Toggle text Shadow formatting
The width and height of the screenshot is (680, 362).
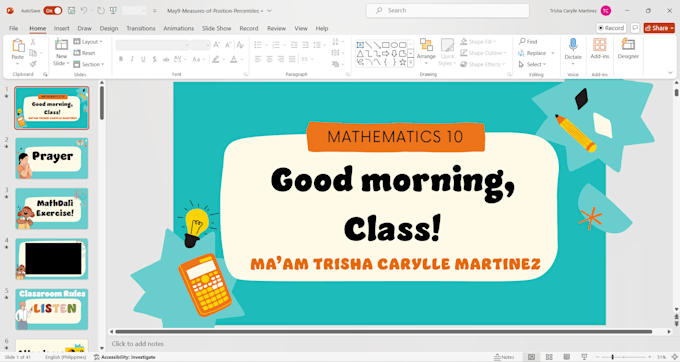pyautogui.click(x=154, y=59)
